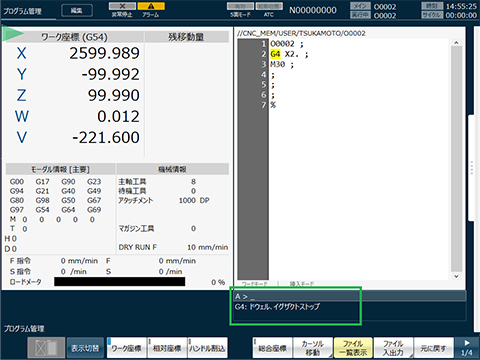Click the yellow アラーム warning indicator
The image size is (480, 360).
tap(151, 6)
